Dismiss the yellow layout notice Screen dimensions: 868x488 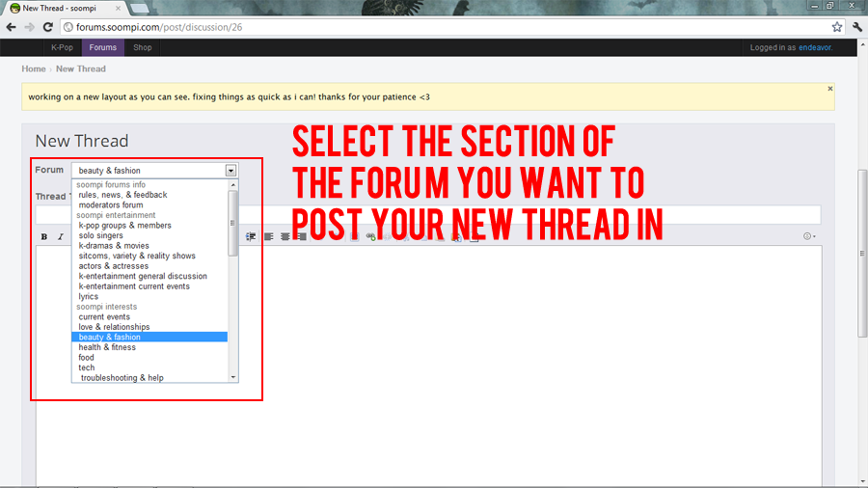coord(829,89)
